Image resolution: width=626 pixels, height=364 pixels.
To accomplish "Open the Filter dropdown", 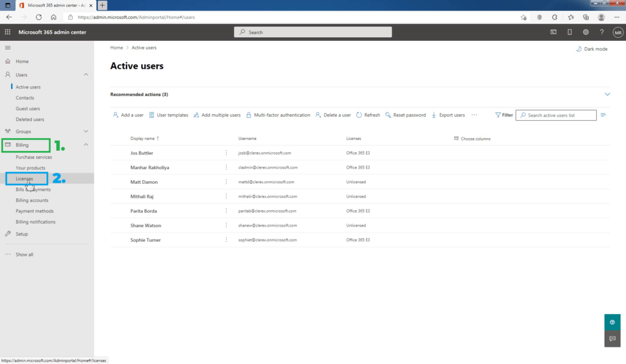I will coord(504,115).
